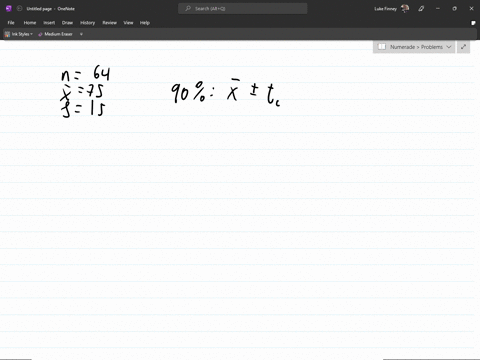Viewport: 480px width, 360px height.
Task: Open the History tab
Action: 88,23
